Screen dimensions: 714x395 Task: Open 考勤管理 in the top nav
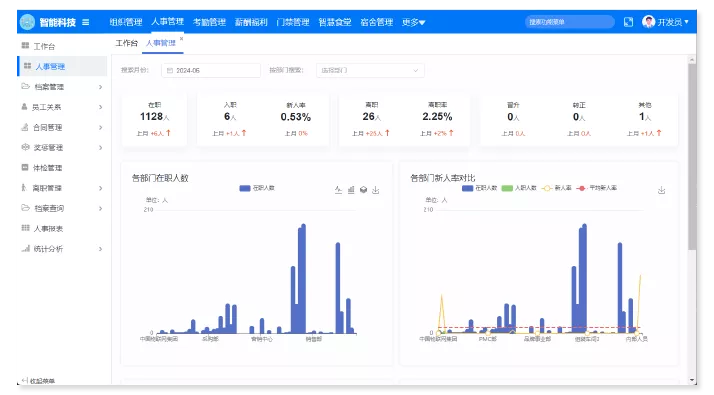click(209, 22)
